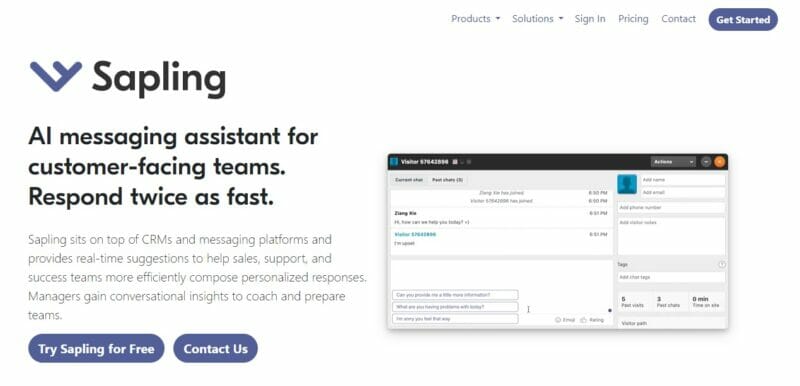Click the Get Started button
The height and width of the screenshot is (386, 800).
click(743, 20)
